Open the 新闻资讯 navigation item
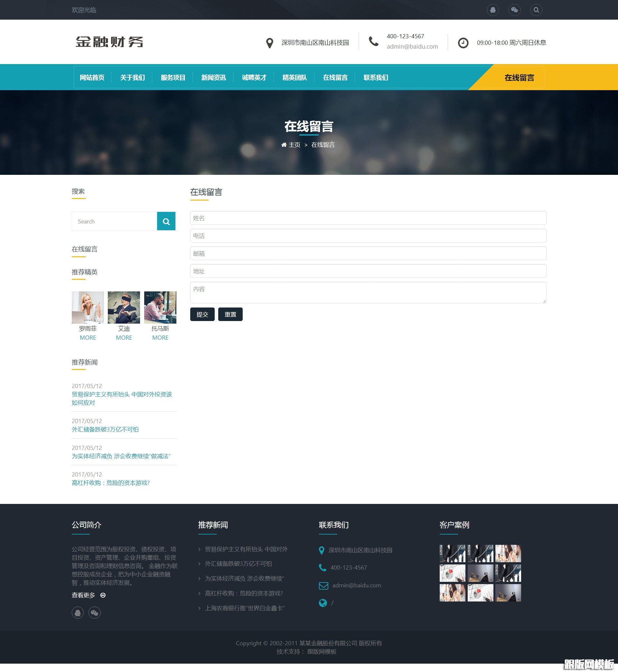 213,77
